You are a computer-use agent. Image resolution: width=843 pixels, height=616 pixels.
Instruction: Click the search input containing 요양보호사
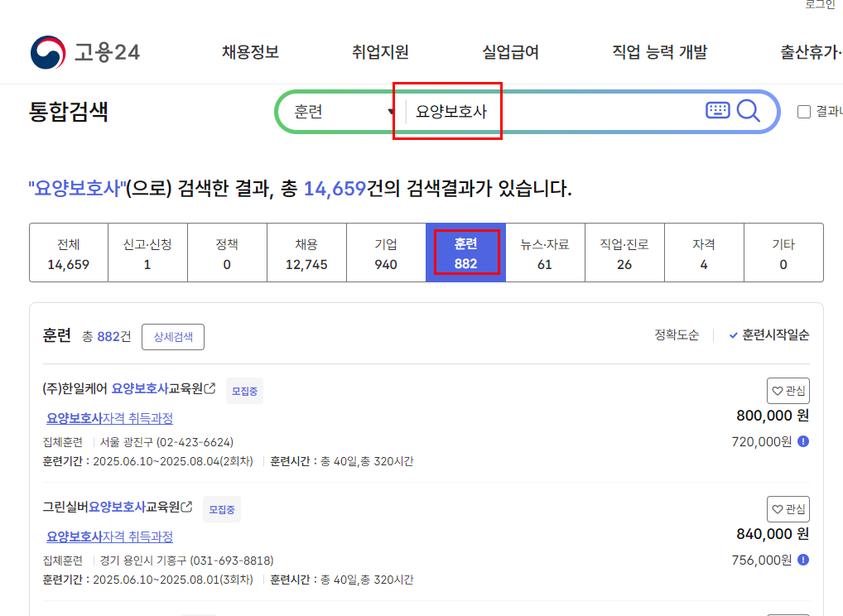coord(554,112)
